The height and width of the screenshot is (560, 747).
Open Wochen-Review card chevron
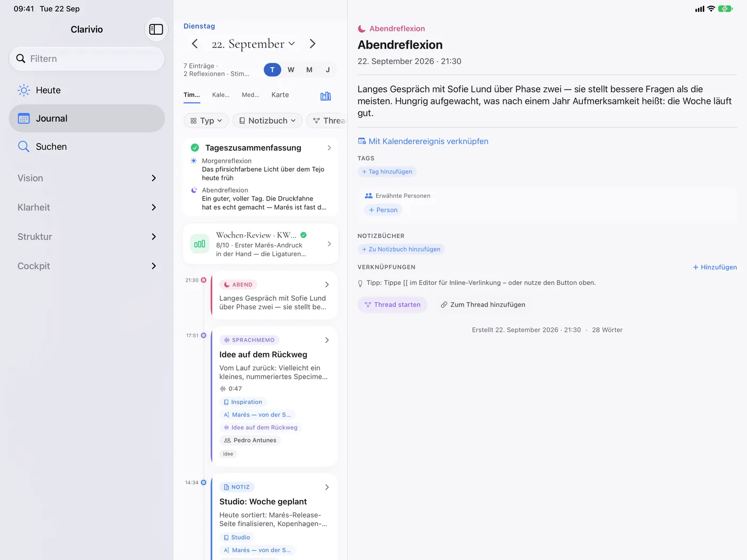(x=329, y=244)
